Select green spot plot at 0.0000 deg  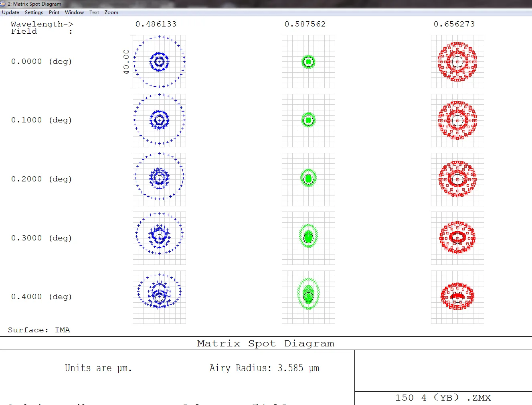click(308, 61)
